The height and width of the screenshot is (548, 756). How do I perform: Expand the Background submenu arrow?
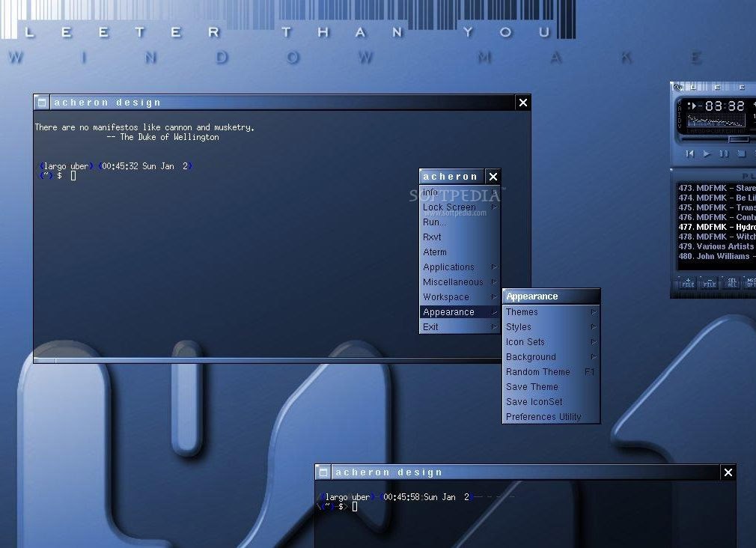[594, 357]
